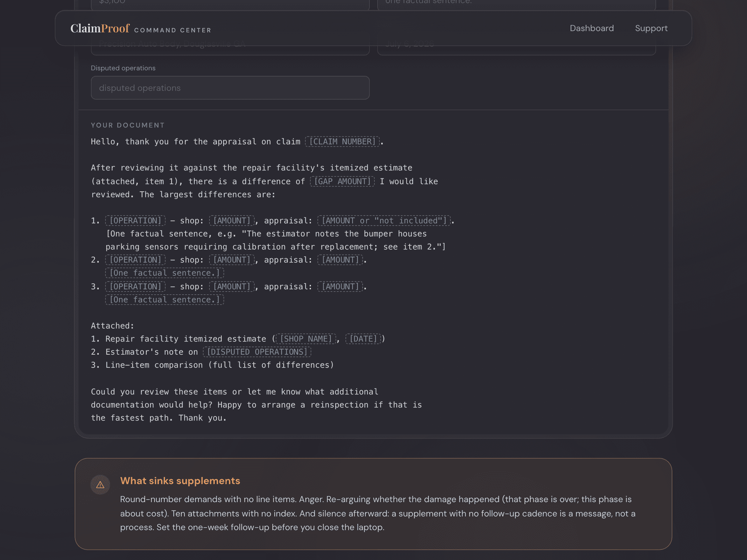747x560 pixels.
Task: Click the 'Line-item comparison' attachment line
Action: point(212,365)
